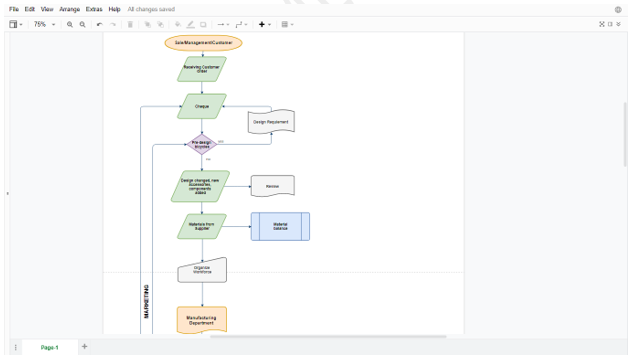Open the Extras menu
Screen dimensions: 640x360
[94, 9]
